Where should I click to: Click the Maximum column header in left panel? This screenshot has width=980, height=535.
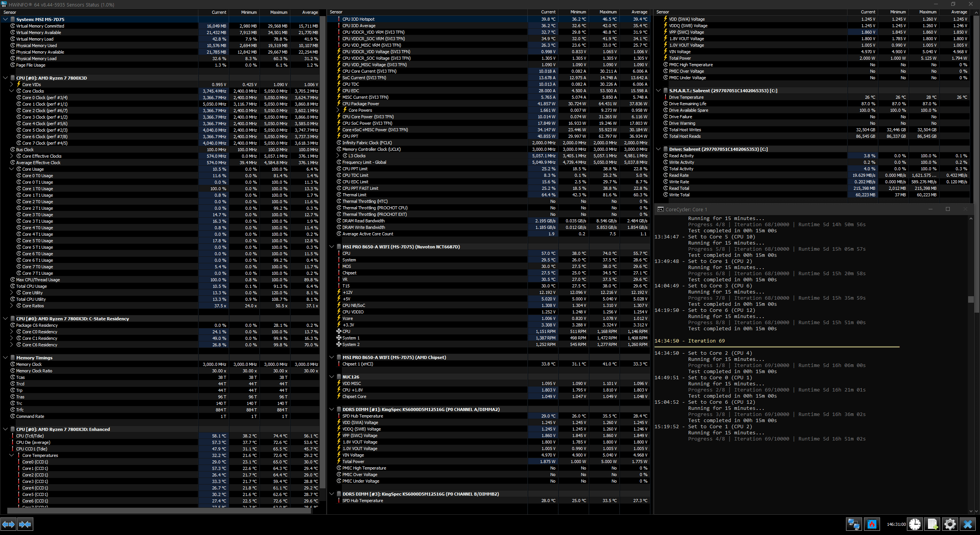click(x=278, y=12)
